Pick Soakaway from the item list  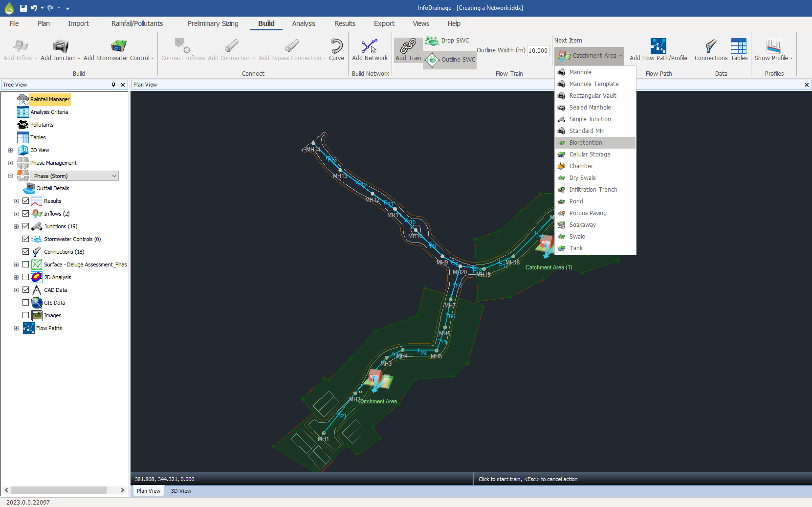coord(595,225)
